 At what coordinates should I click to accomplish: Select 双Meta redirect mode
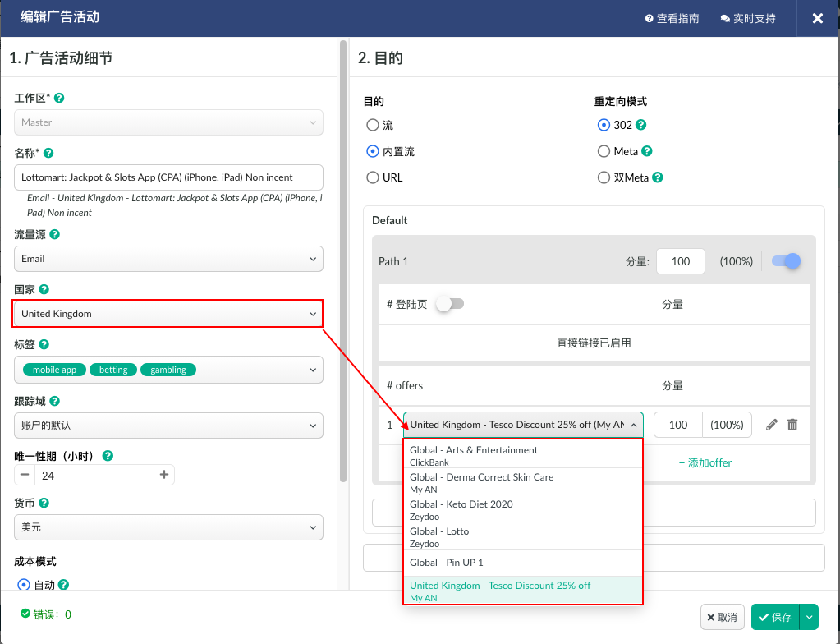604,177
